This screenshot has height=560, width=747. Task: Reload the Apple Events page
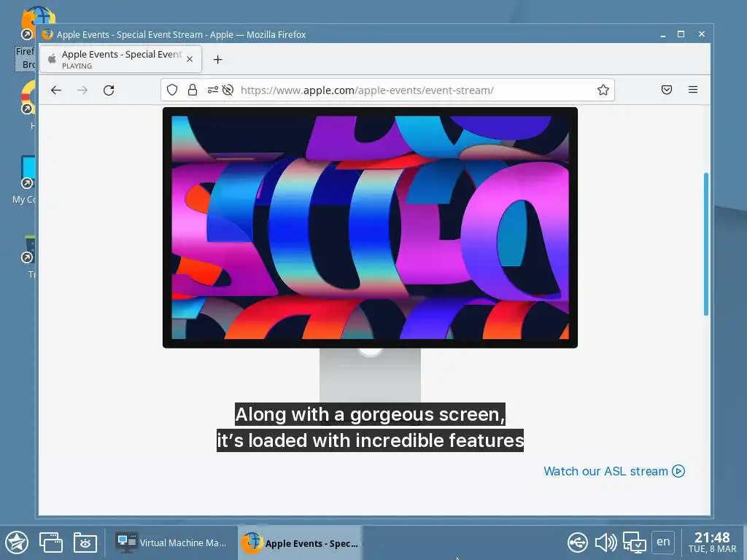109,90
